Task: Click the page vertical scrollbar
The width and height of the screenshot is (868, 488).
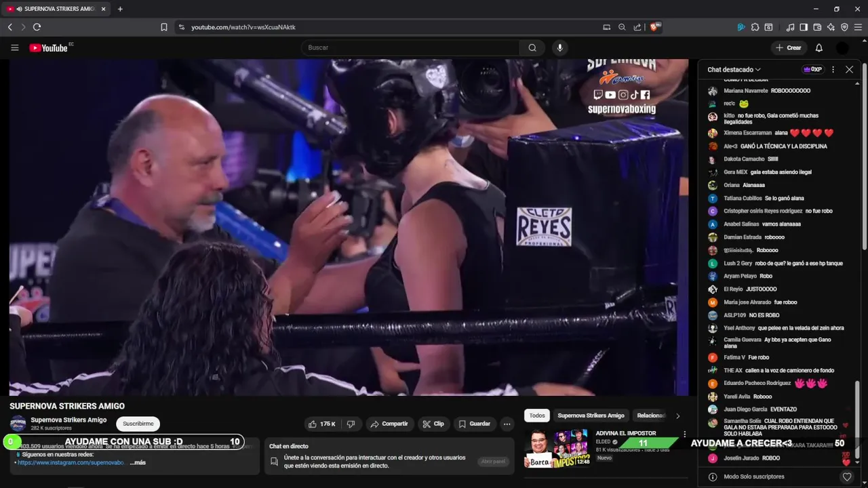Action: tap(865, 155)
